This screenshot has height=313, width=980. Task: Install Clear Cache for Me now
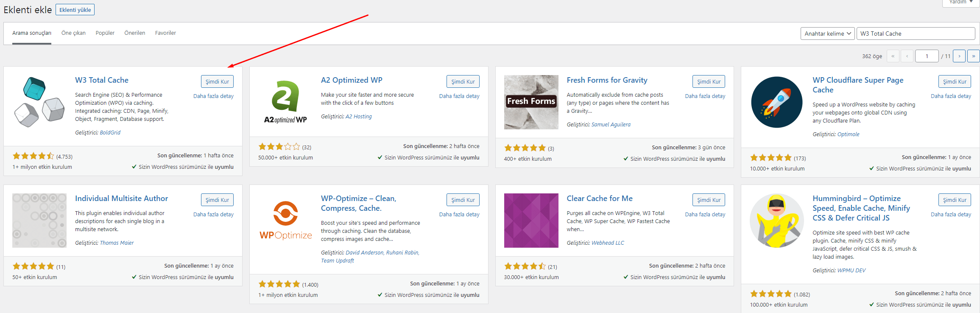(709, 200)
